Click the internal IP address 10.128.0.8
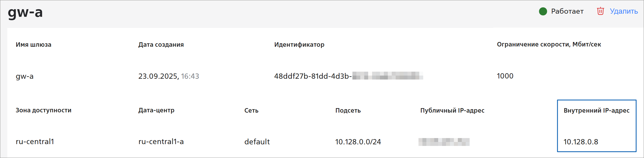Viewport: 644px width, 158px height. 581,142
